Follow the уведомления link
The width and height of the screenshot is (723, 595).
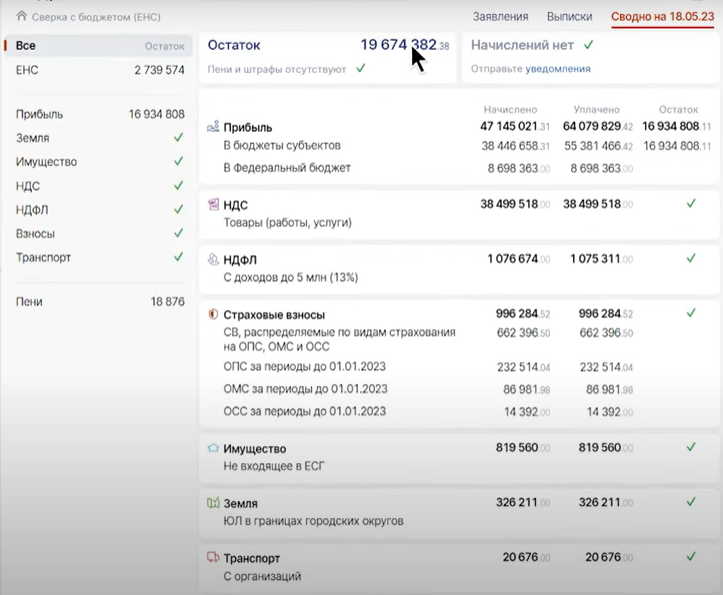click(558, 69)
